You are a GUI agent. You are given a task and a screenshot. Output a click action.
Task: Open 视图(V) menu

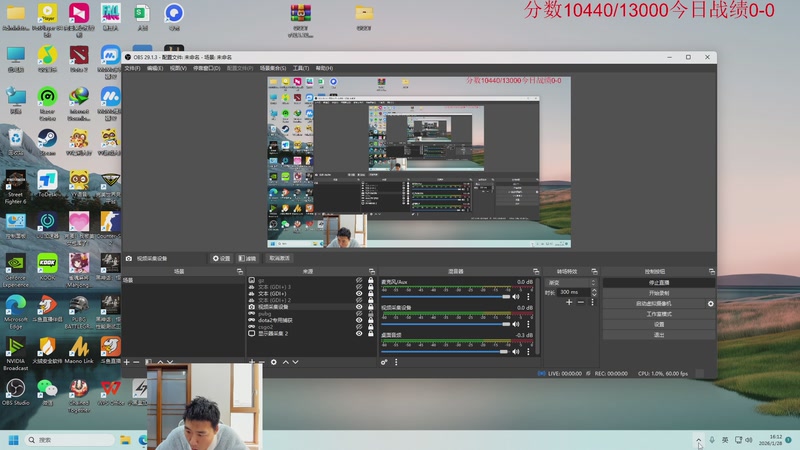coord(178,68)
